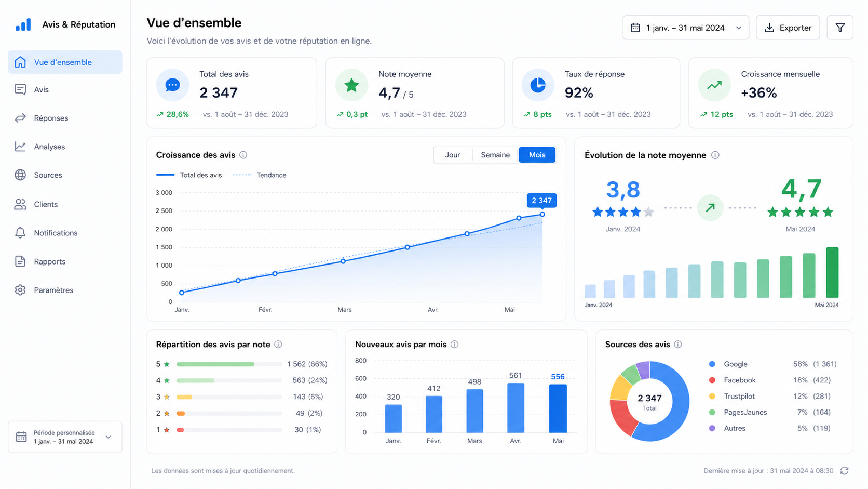Viewport: 868px width, 489px height.
Task: Click the download icon on the Exporter button
Action: click(x=769, y=28)
